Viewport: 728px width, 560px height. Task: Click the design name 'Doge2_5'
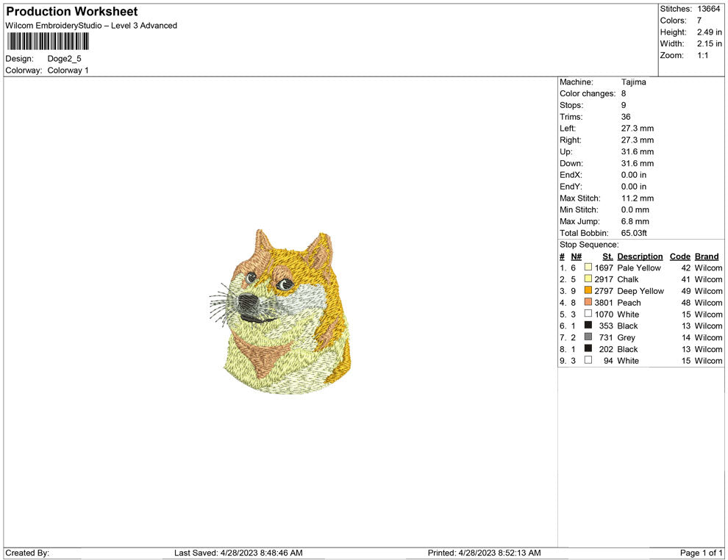[x=64, y=59]
